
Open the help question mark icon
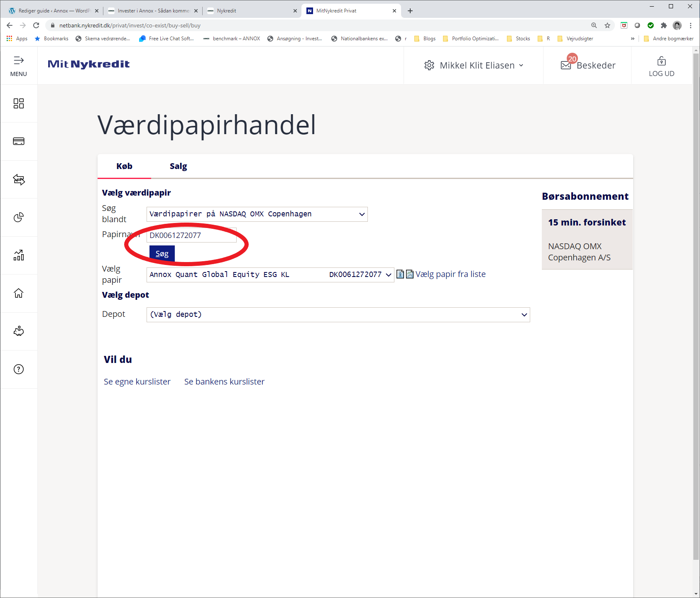tap(19, 369)
